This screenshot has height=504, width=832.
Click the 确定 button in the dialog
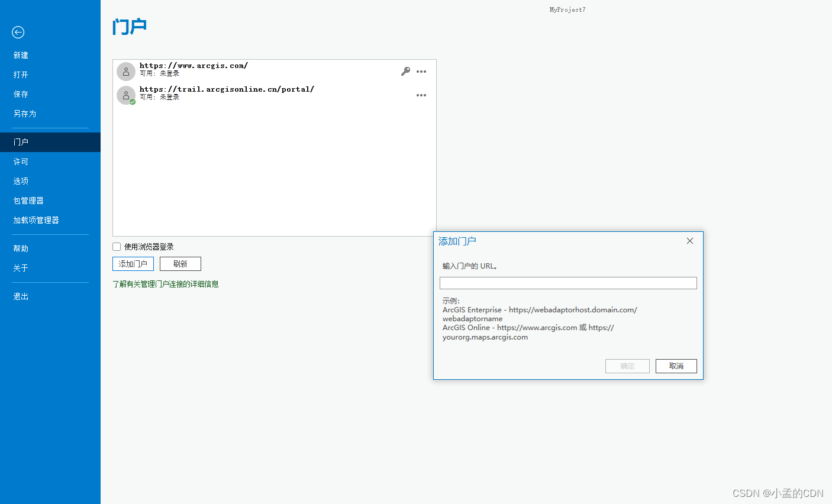[x=627, y=366]
